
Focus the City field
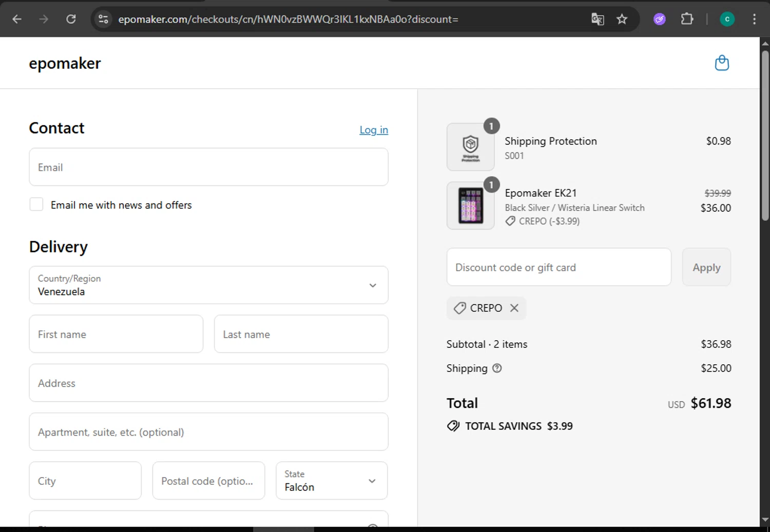[x=85, y=481]
